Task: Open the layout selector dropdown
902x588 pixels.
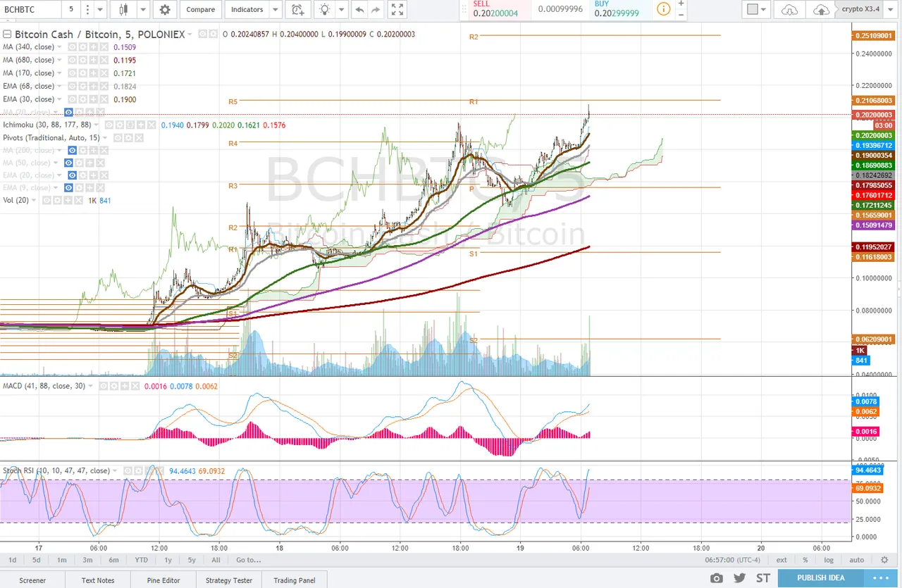Action: [756, 10]
